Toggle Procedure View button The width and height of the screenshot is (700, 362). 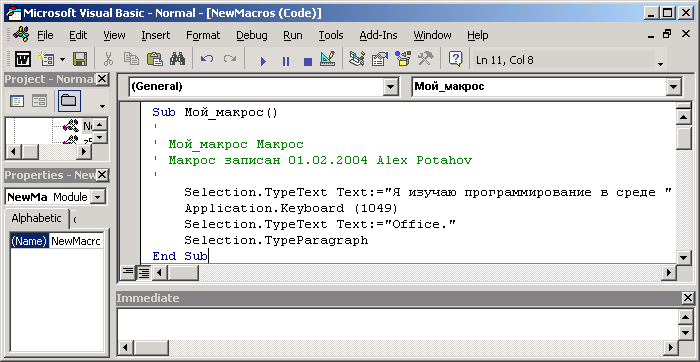point(128,271)
